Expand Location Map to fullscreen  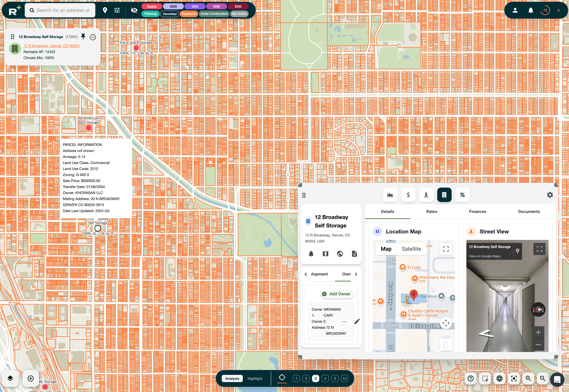tap(446, 249)
